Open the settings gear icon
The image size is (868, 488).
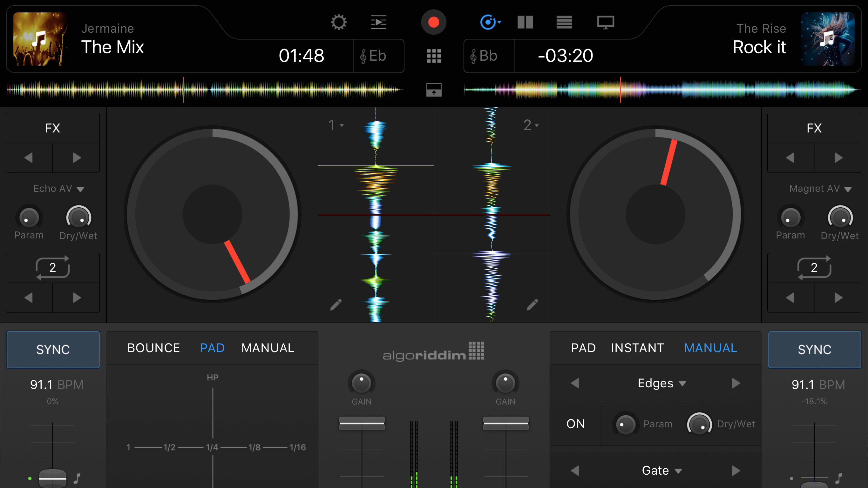coord(338,22)
